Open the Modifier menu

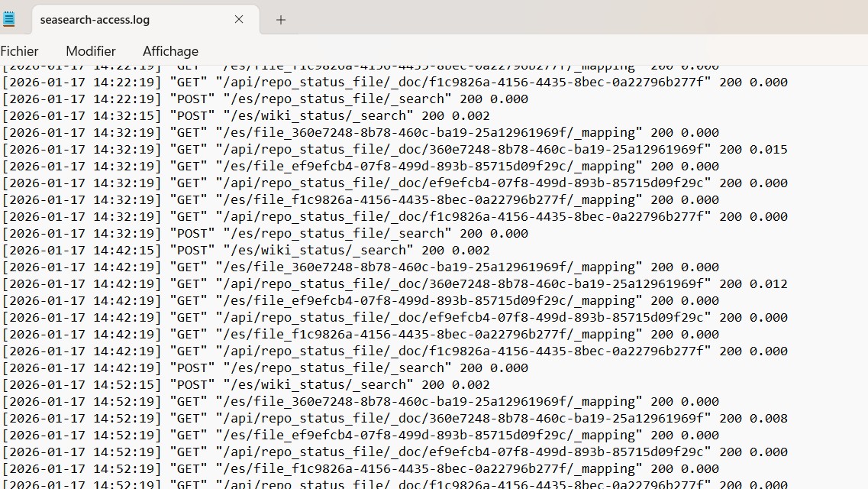pyautogui.click(x=91, y=51)
